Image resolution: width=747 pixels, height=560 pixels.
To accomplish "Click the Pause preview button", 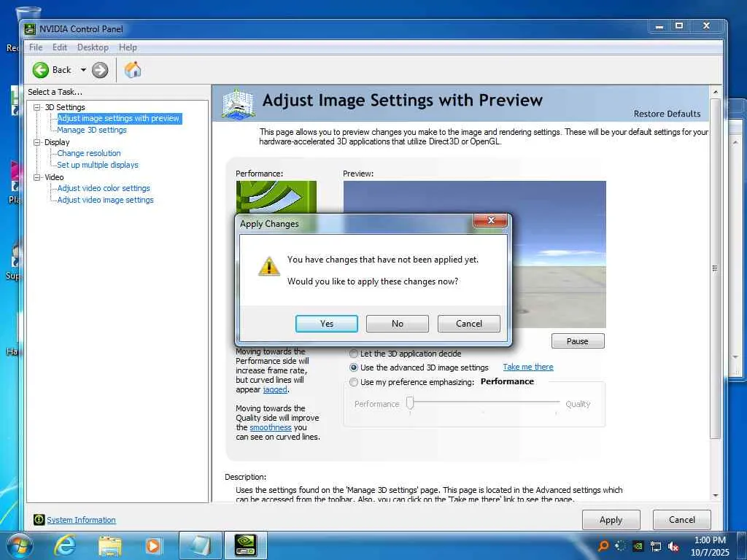I will click(x=578, y=341).
